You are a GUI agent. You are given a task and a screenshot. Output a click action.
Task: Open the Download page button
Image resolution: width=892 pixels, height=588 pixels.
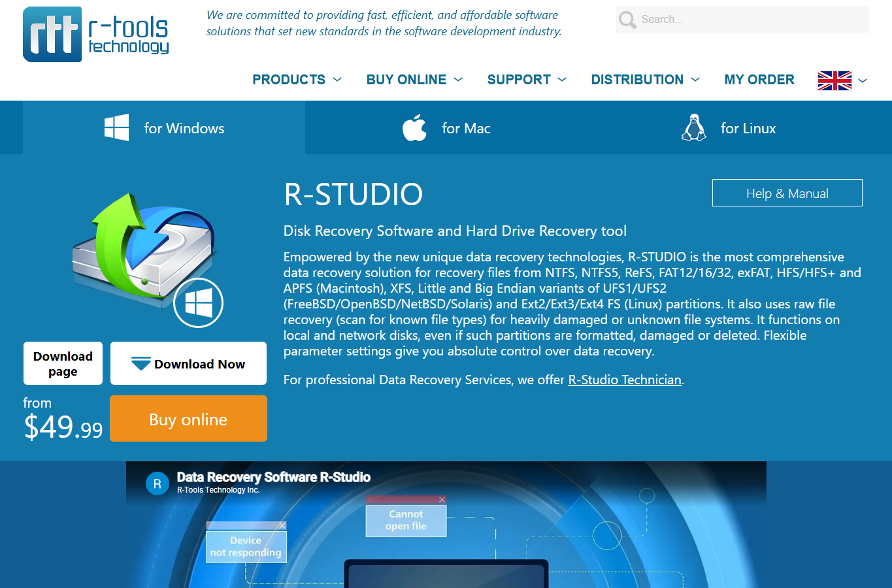63,363
